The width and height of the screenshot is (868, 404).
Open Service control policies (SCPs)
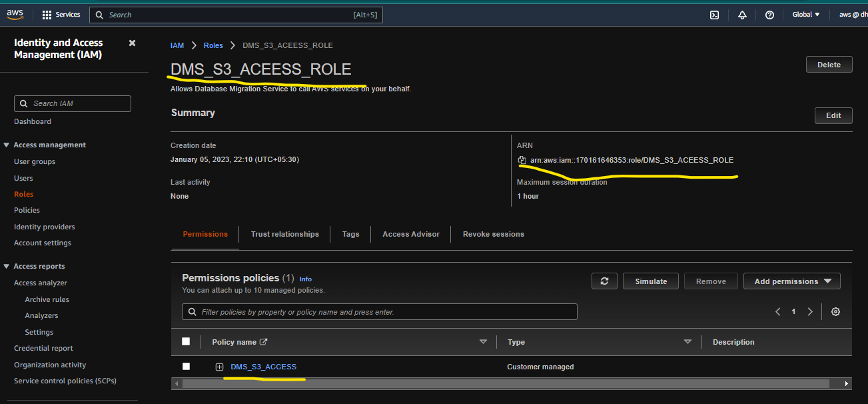[x=65, y=381]
